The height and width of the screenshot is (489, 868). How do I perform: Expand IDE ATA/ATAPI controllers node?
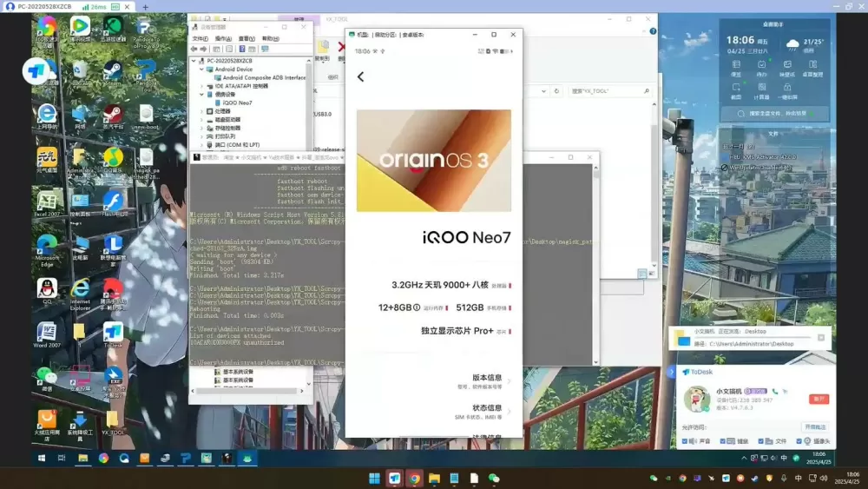(x=201, y=86)
